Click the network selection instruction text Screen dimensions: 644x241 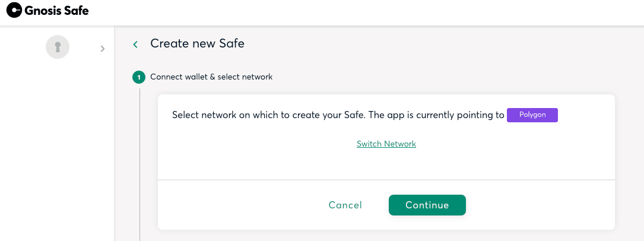point(338,115)
